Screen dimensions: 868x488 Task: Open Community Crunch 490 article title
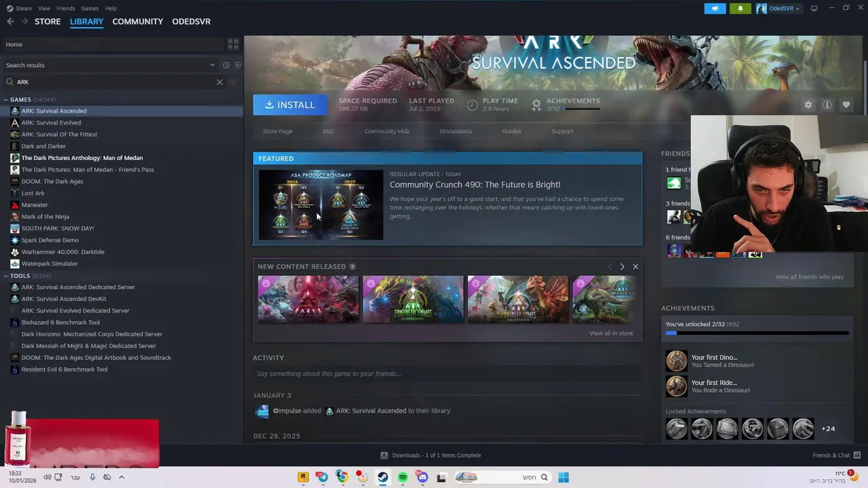[475, 184]
